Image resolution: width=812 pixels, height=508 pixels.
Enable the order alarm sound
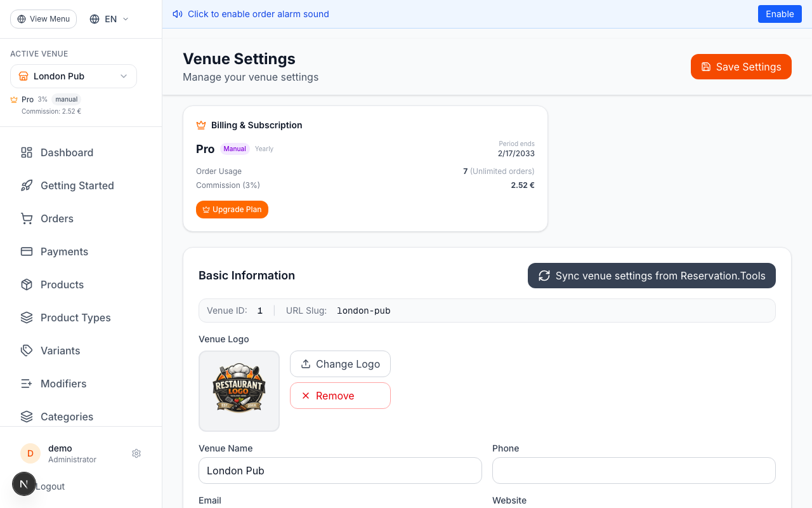click(780, 13)
